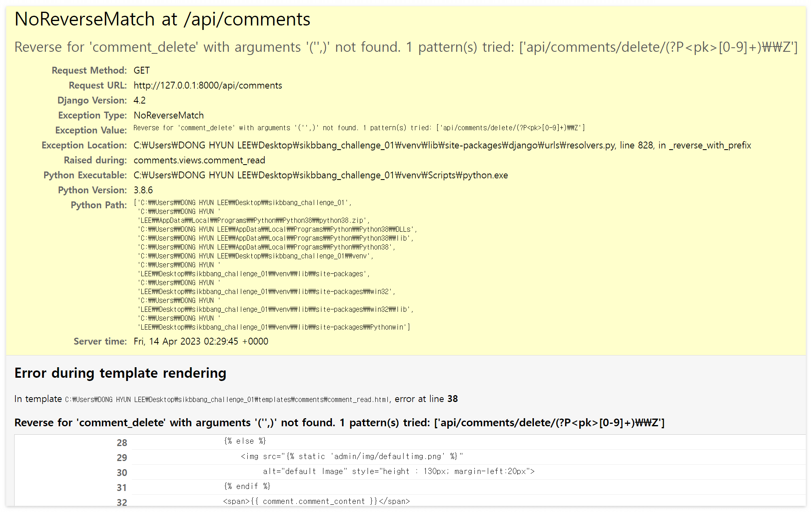Image resolution: width=812 pixels, height=512 pixels.
Task: Click the Pythonwin entry in Python Path
Action: 274,327
